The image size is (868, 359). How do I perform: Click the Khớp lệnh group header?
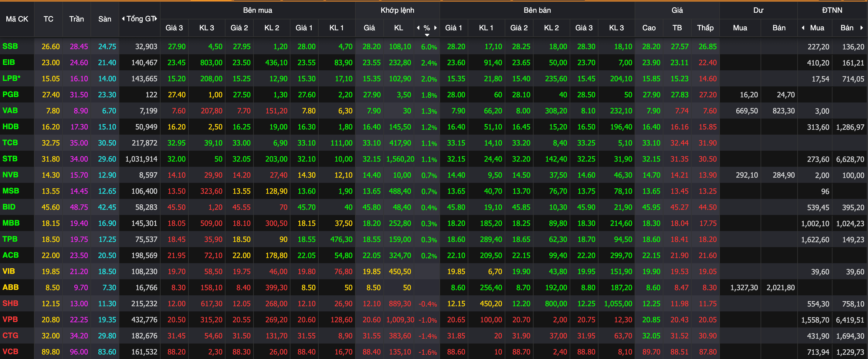click(x=397, y=10)
